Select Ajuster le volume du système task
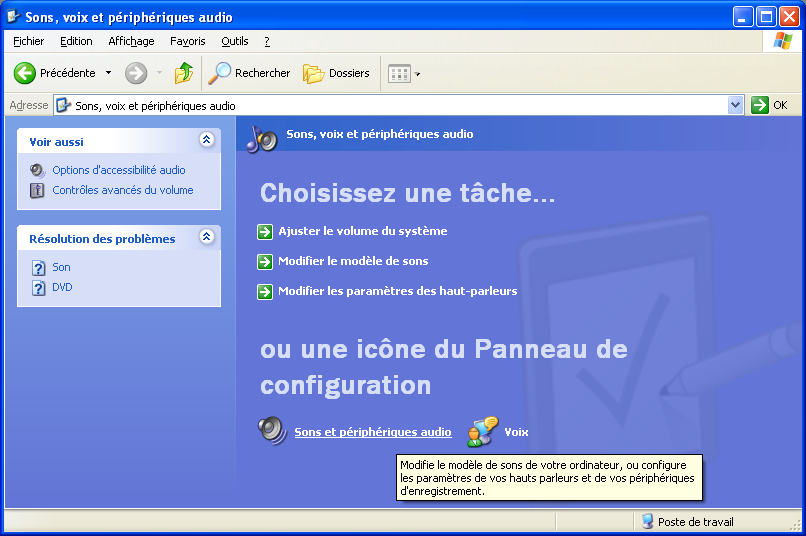The height and width of the screenshot is (536, 806). pyautogui.click(x=362, y=231)
